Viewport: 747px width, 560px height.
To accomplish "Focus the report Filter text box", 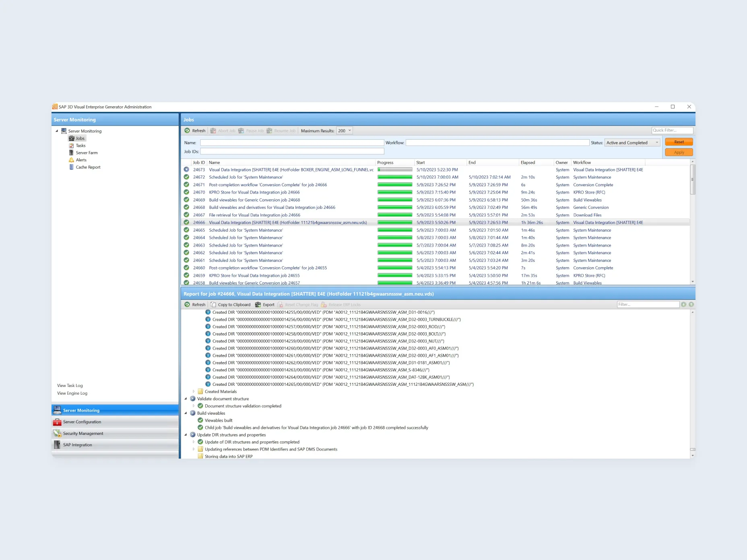I will (648, 305).
